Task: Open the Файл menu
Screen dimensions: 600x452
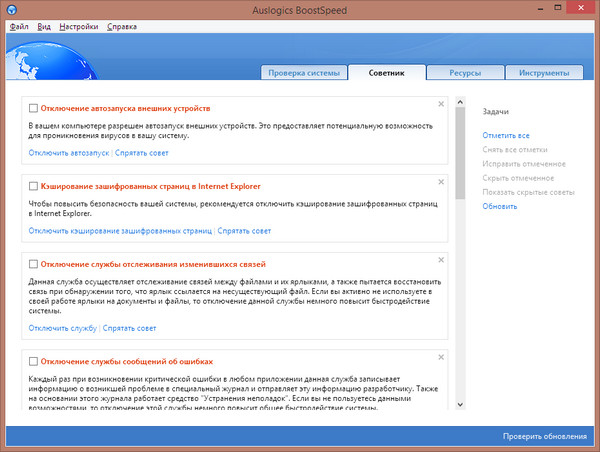Action: click(x=19, y=26)
